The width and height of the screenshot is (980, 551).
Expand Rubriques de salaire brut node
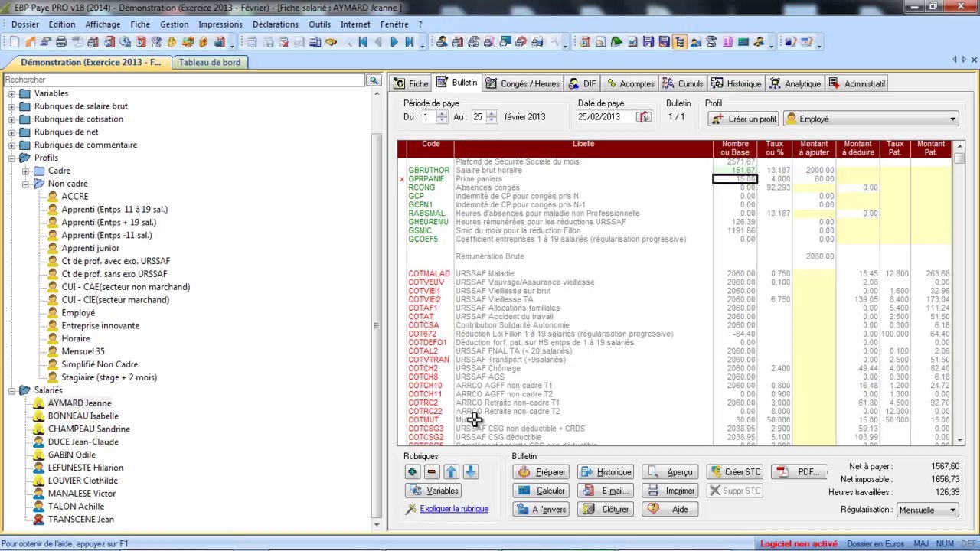[12, 106]
